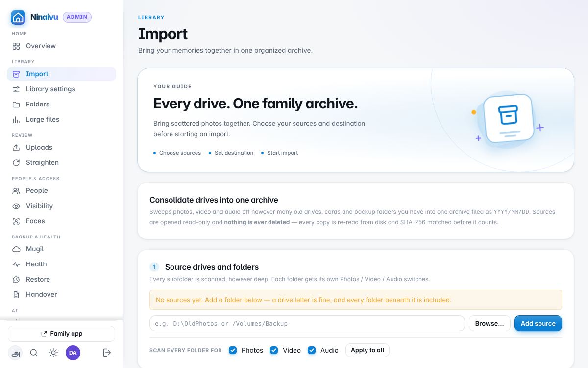Uncheck the Video checkbox
This screenshot has height=368, width=588.
(274, 350)
